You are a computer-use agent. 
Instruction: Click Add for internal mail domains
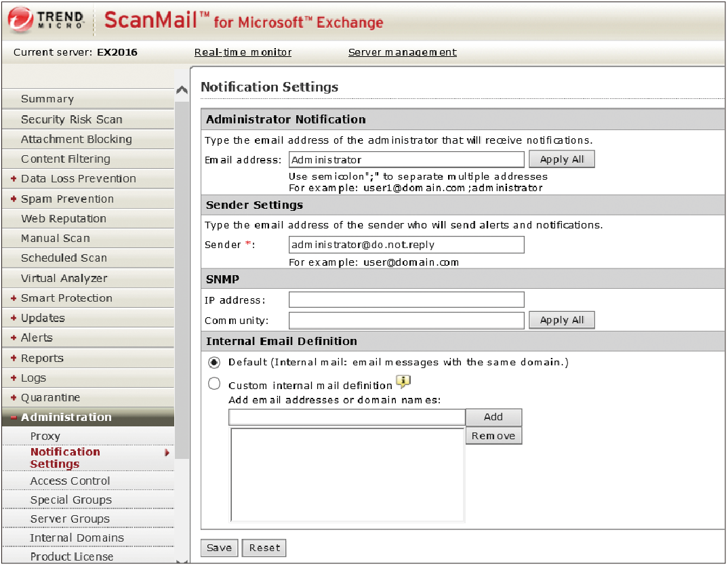coord(493,417)
